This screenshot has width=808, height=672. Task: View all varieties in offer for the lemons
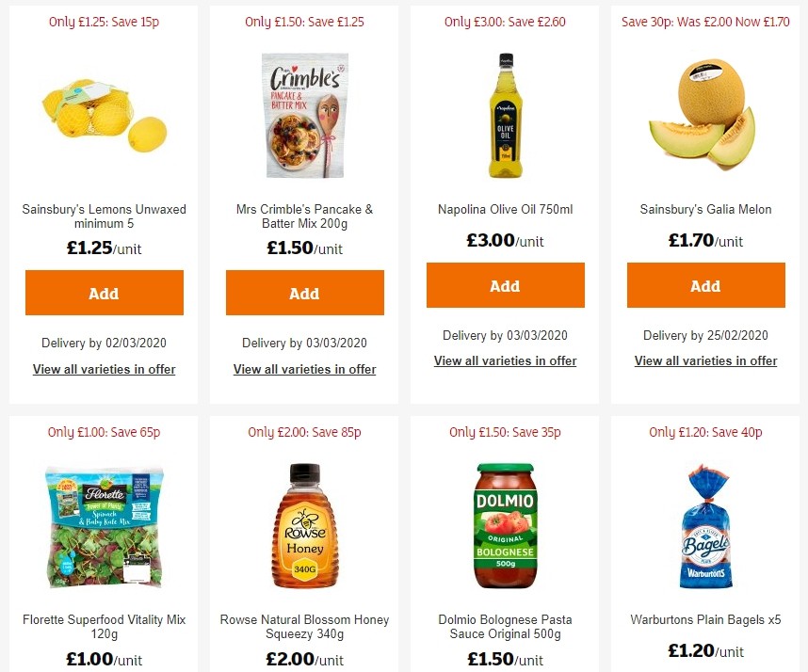coord(104,369)
